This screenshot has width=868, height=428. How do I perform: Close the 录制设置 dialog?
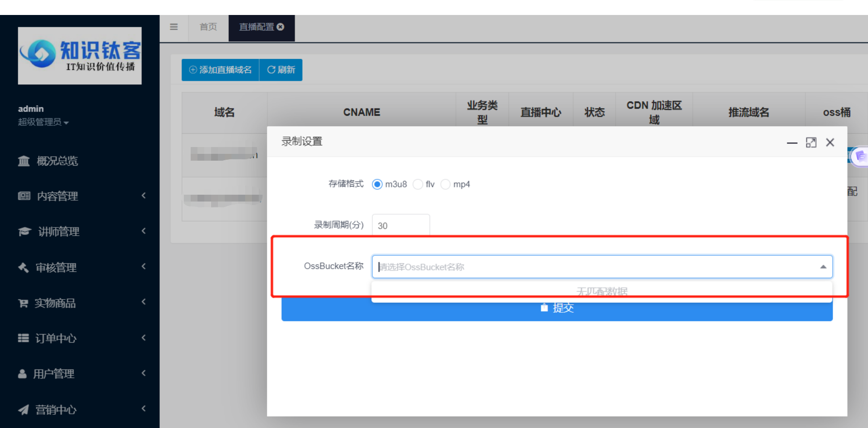tap(830, 143)
